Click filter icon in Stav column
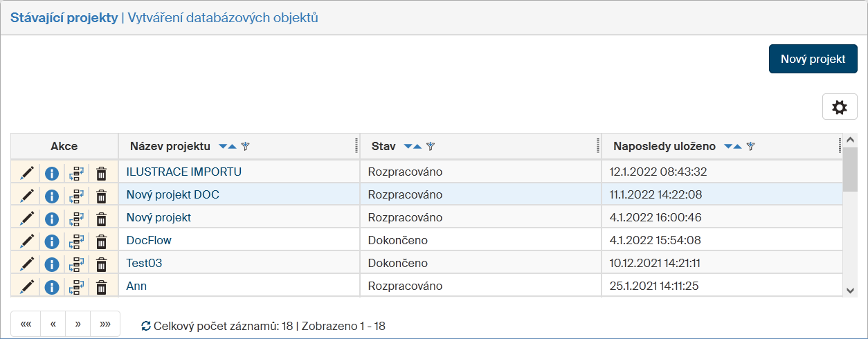This screenshot has height=339, width=868. pyautogui.click(x=430, y=147)
